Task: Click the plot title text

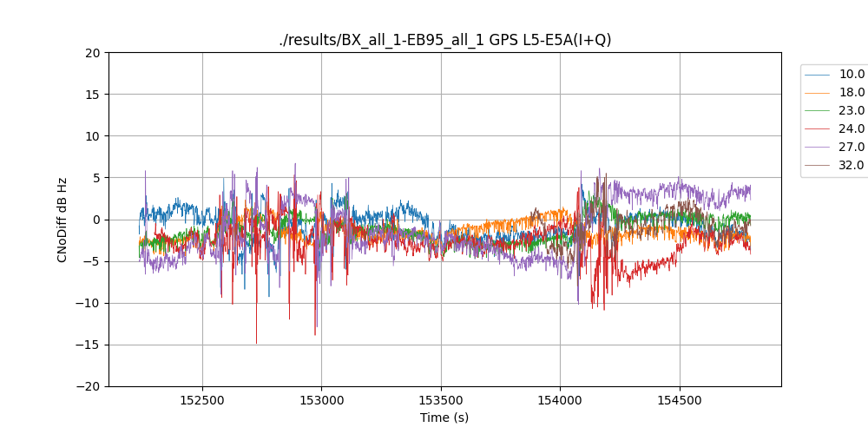Action: coord(444,40)
